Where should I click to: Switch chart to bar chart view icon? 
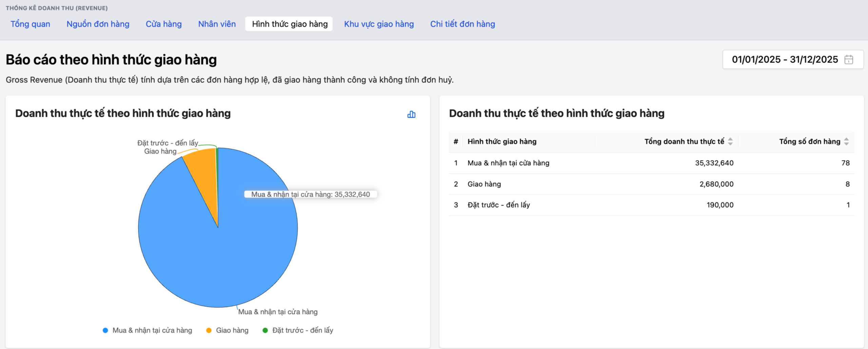[411, 114]
